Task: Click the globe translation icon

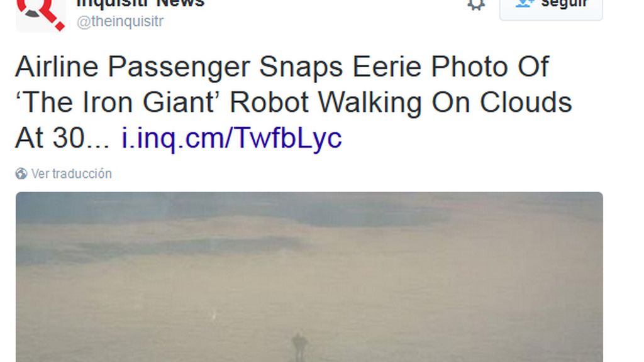Action: click(x=21, y=173)
